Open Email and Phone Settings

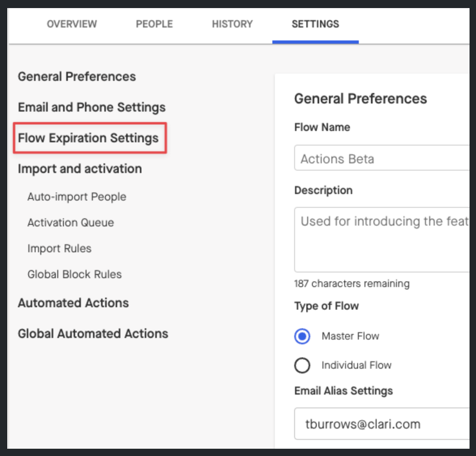pyautogui.click(x=91, y=108)
